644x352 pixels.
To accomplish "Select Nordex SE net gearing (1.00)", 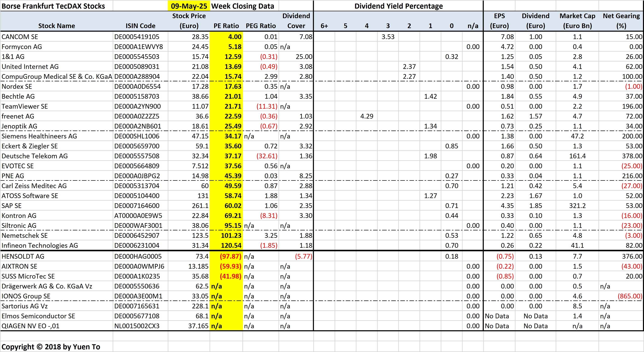I will [621, 86].
